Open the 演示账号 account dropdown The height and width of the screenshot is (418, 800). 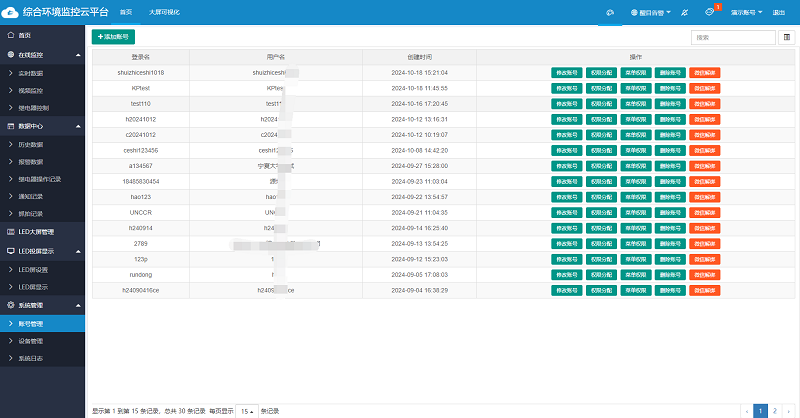point(746,11)
